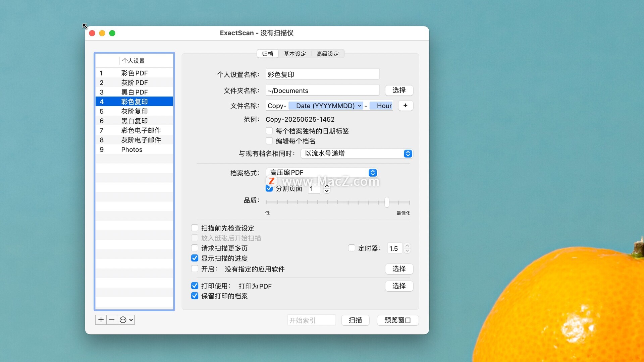Open the profile actions ellipsis menu
The height and width of the screenshot is (362, 644).
[126, 320]
